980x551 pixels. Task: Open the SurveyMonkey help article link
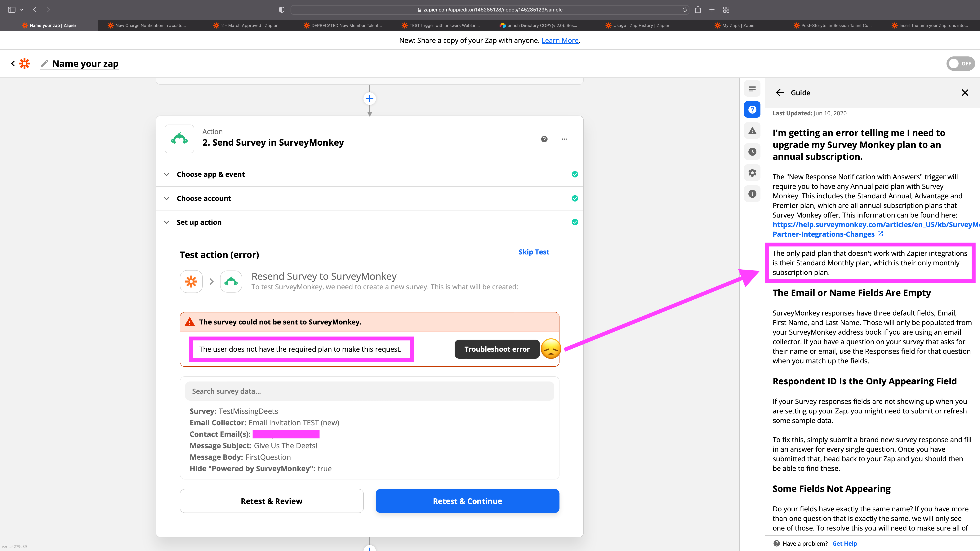(x=876, y=229)
